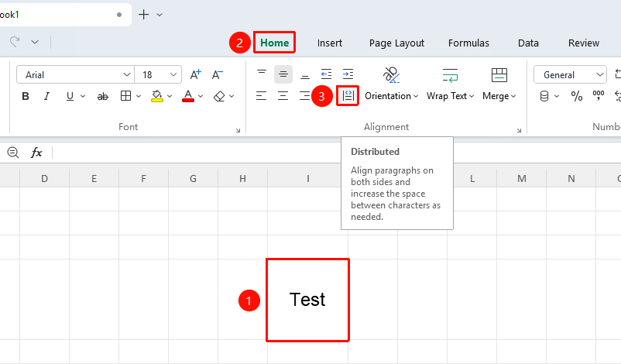Screen dimensions: 621x364
Task: Decrease font size with A- icon
Action: pos(217,74)
